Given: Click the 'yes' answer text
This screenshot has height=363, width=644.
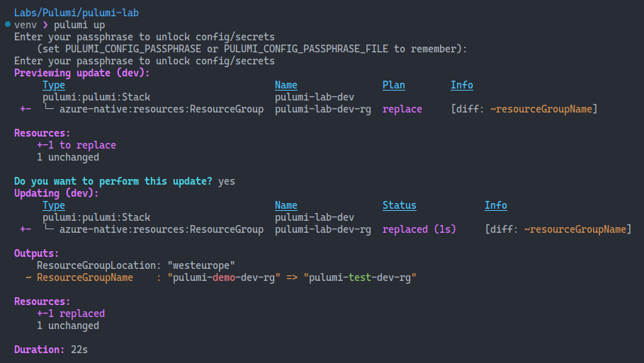Looking at the screenshot, I should pos(227,182).
